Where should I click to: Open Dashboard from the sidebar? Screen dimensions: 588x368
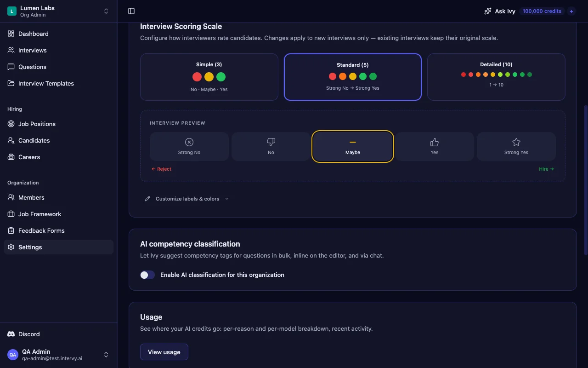(58, 34)
